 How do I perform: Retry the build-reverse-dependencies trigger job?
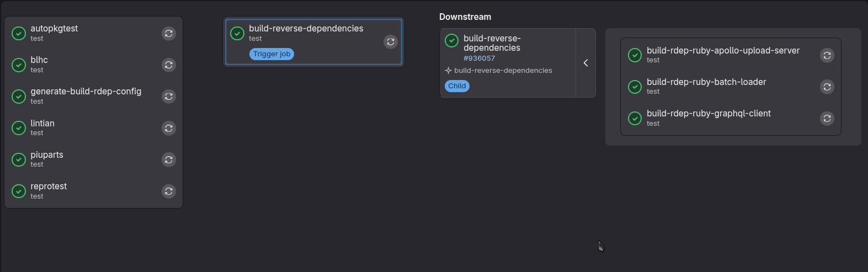391,42
